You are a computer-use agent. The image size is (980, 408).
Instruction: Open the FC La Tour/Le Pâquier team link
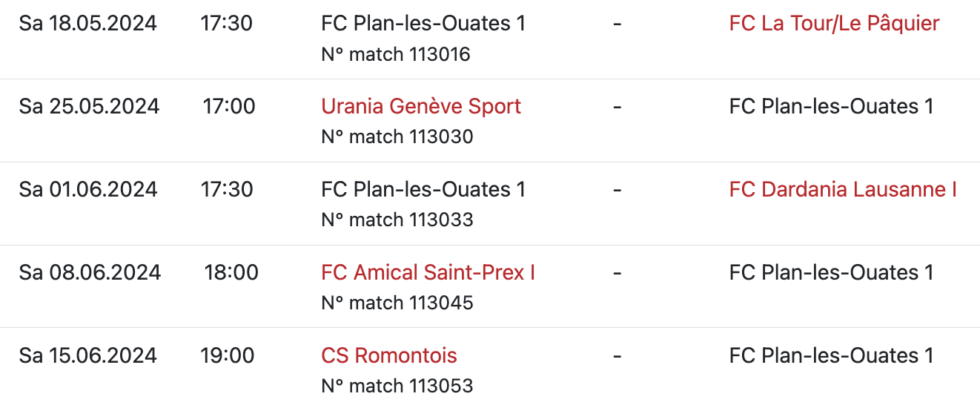click(x=834, y=24)
